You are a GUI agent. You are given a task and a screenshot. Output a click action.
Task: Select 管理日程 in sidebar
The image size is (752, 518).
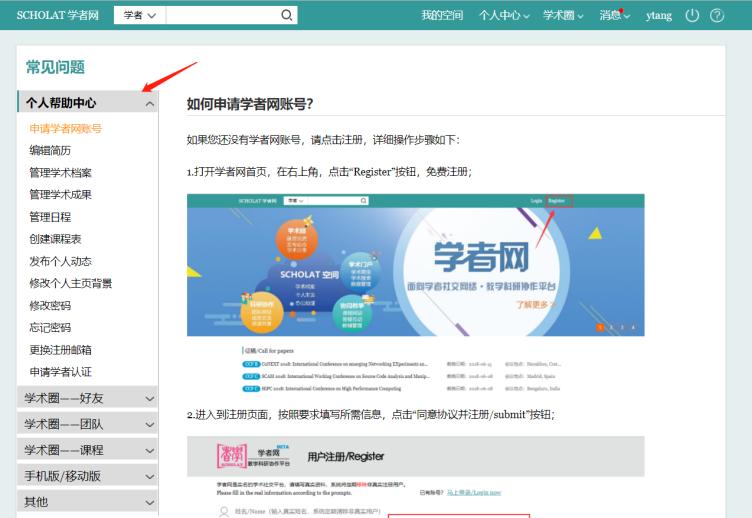click(50, 217)
